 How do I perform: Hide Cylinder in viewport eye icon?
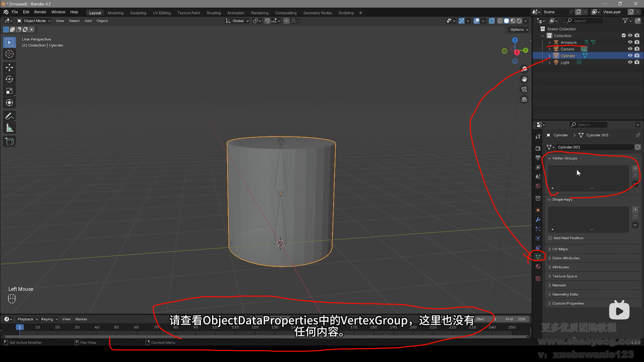tap(630, 56)
